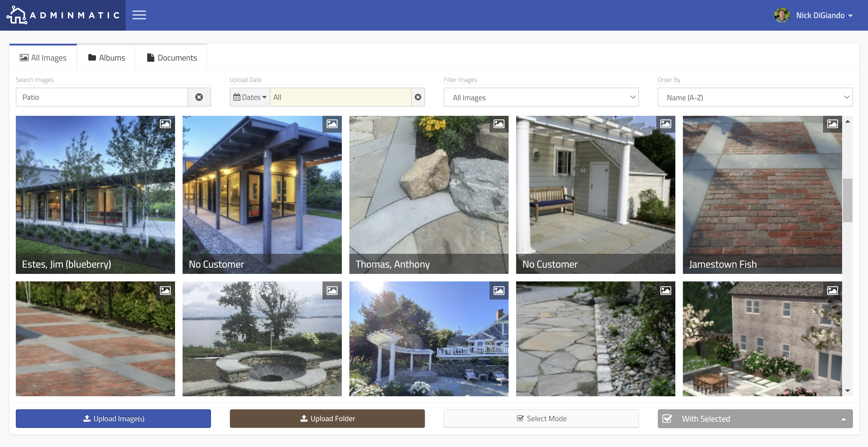Open the hamburger navigation menu

139,15
